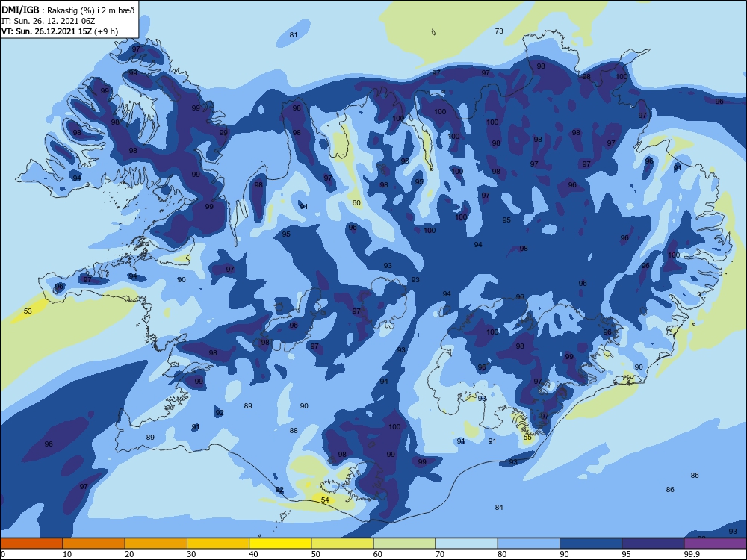Click the legend scale label 40
This screenshot has width=747, height=560.
pyautogui.click(x=253, y=554)
